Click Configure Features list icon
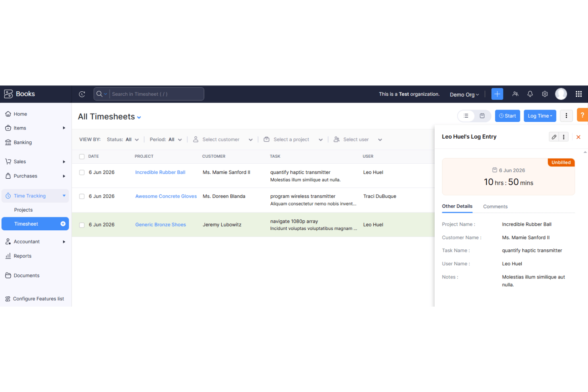The height and width of the screenshot is (392, 588). (x=8, y=299)
